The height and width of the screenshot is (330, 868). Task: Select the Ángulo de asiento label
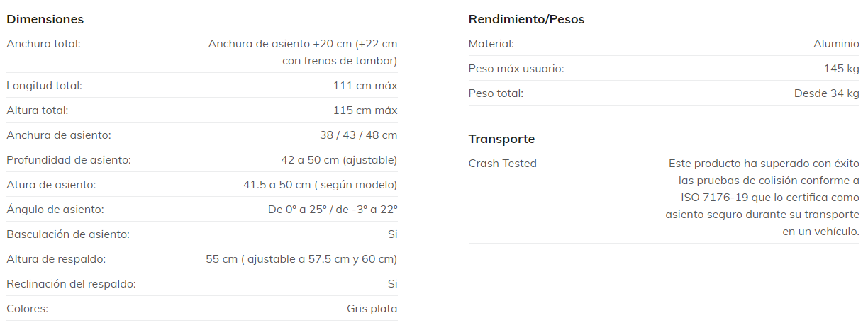tap(55, 210)
